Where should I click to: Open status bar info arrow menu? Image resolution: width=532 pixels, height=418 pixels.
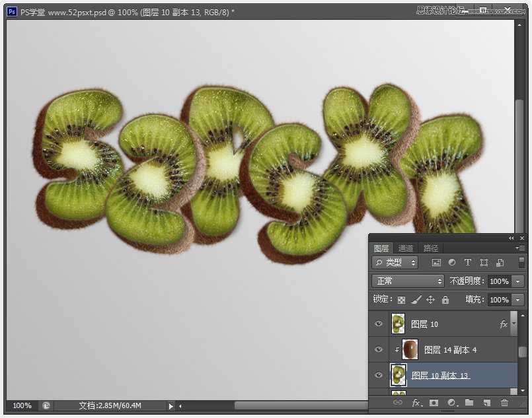click(x=171, y=406)
